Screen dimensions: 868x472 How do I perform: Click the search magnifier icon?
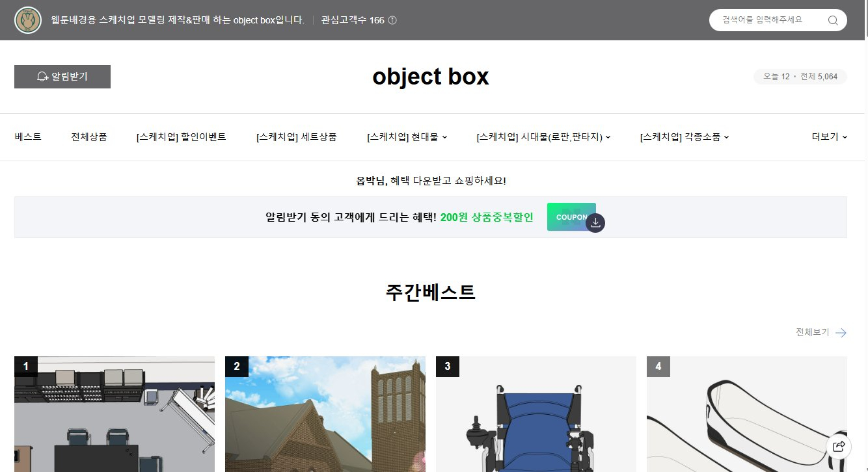(832, 20)
